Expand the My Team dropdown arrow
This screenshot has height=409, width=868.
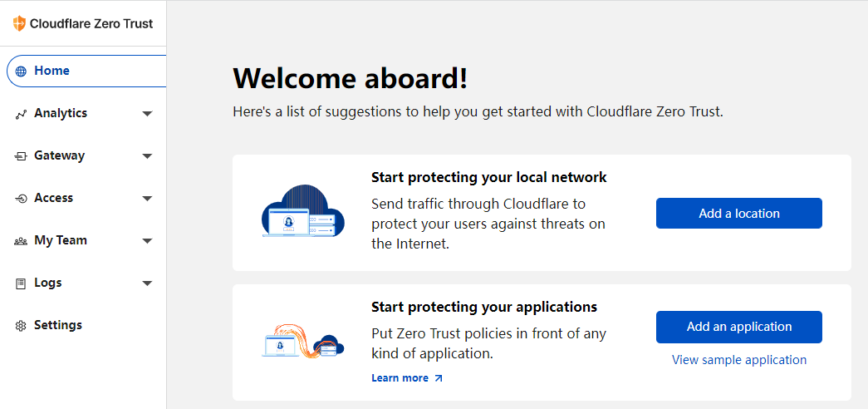[147, 241]
